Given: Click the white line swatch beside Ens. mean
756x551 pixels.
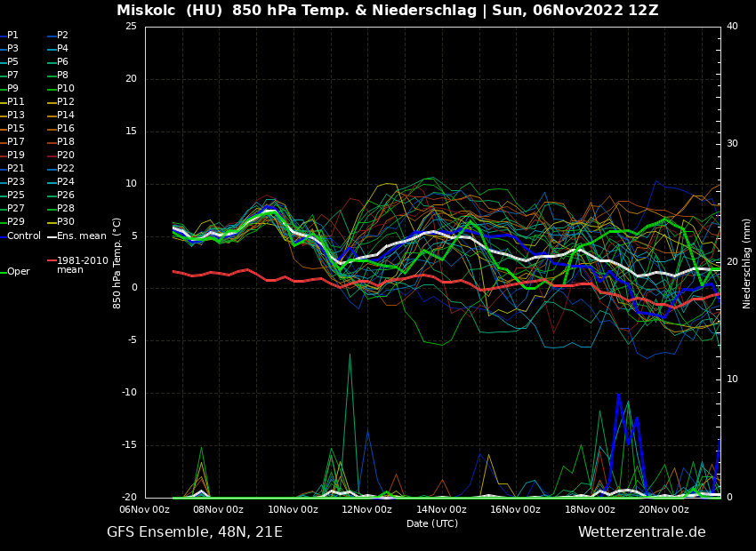Looking at the screenshot, I should click(52, 236).
